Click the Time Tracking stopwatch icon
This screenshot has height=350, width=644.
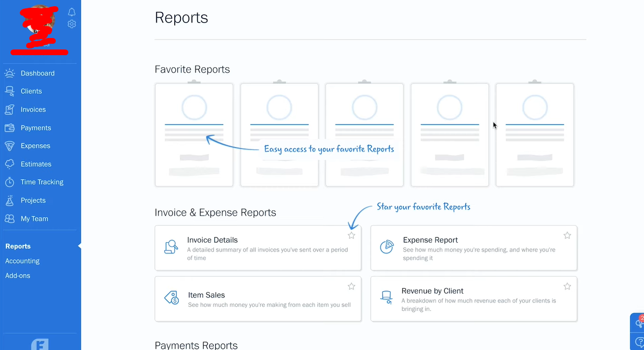click(9, 182)
